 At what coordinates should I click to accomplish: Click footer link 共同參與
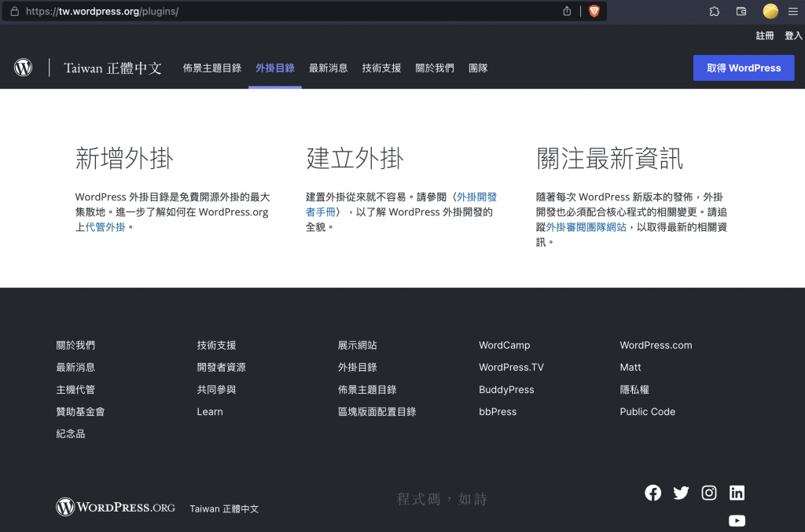216,390
